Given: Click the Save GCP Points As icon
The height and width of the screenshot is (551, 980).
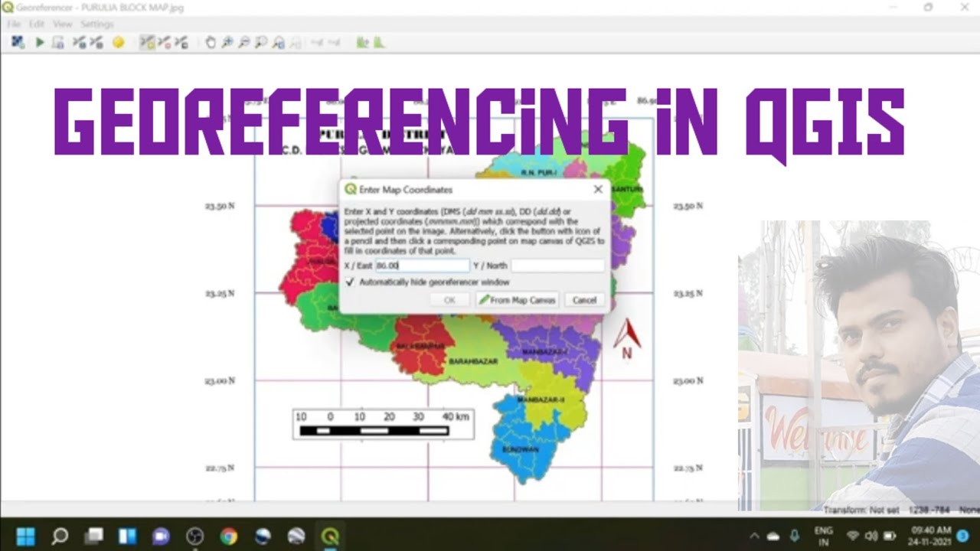Looking at the screenshot, I should [96, 42].
